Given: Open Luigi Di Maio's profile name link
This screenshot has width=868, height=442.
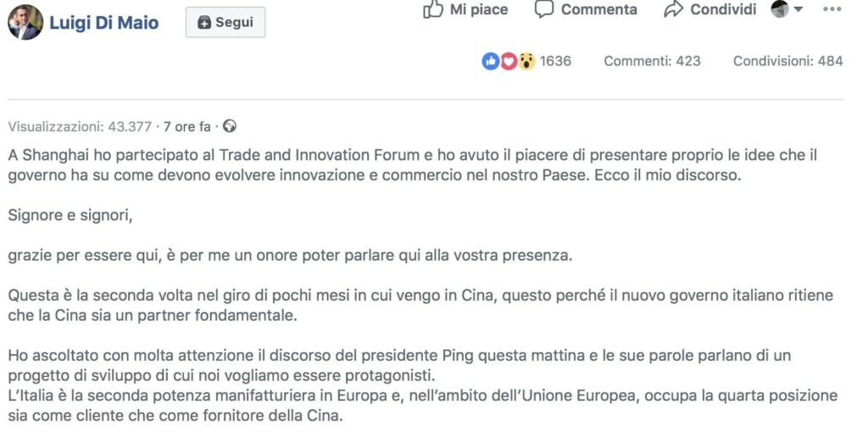Looking at the screenshot, I should pos(103,23).
